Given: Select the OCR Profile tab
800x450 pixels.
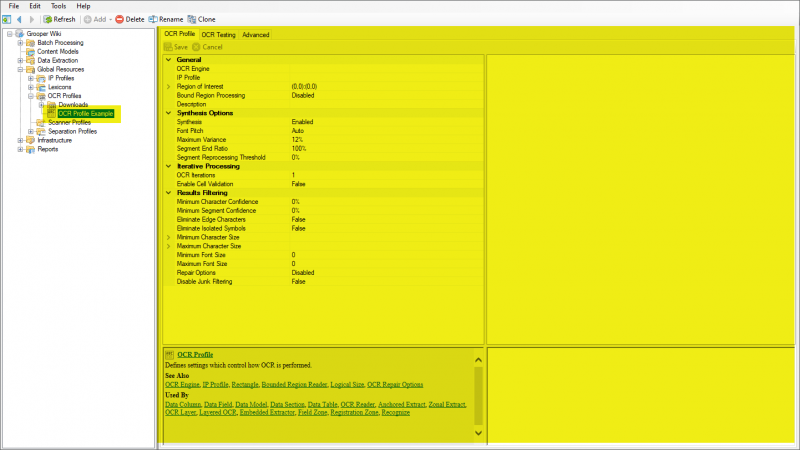Looking at the screenshot, I should click(180, 34).
